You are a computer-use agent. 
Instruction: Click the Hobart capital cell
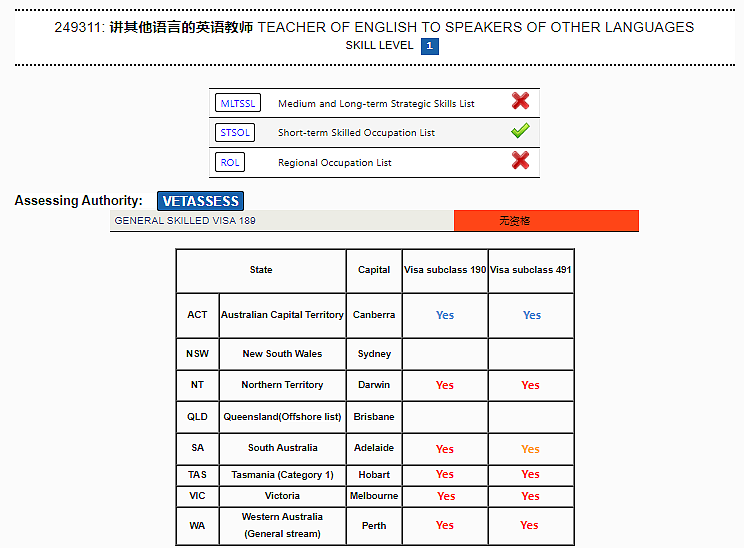coord(374,475)
